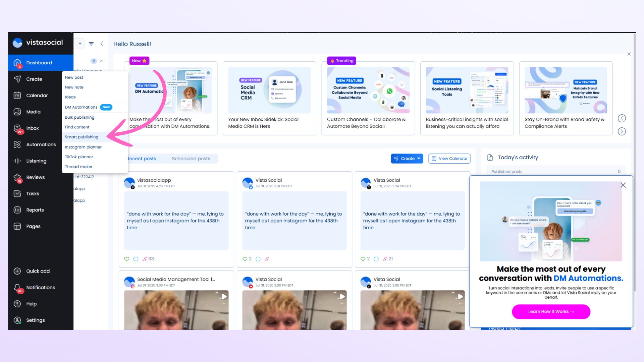Viewport: 644px width, 362px height.
Task: Select Smart publishing from Create menu
Action: tap(82, 137)
